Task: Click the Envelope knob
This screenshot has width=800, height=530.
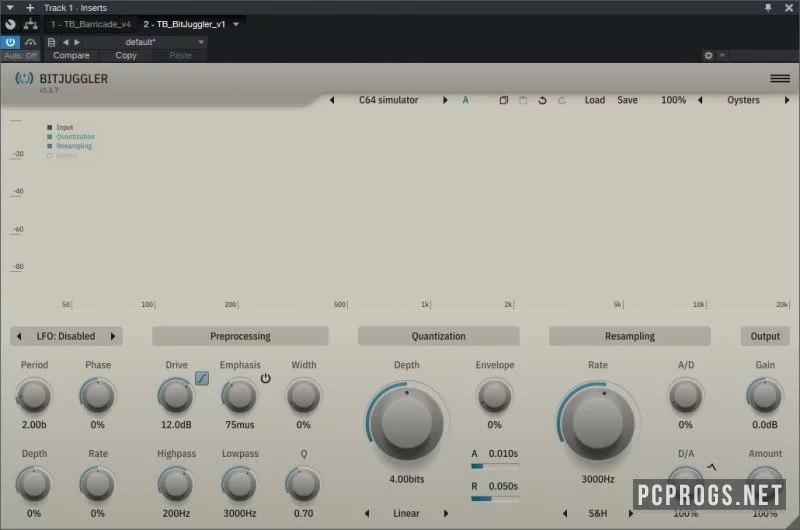Action: [494, 395]
